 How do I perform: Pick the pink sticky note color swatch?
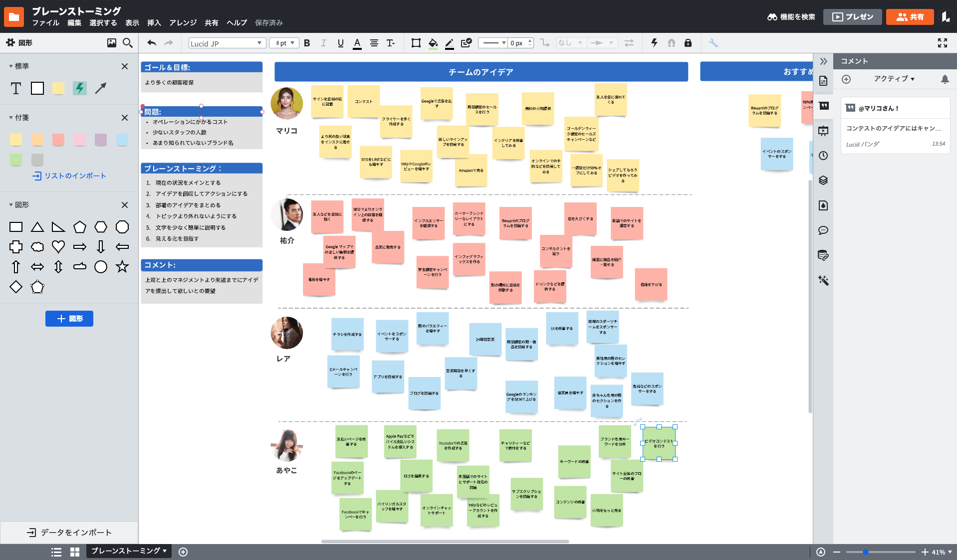(x=80, y=140)
